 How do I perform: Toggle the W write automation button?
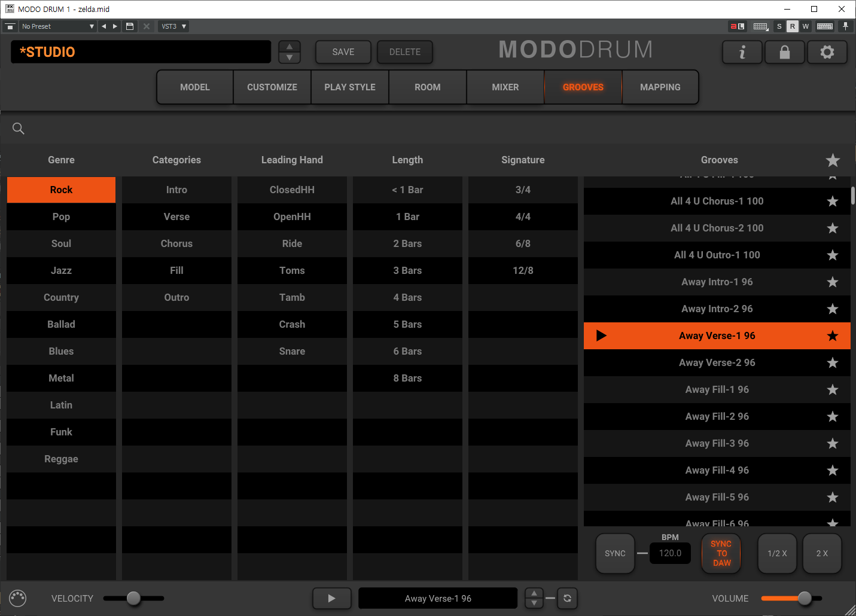(806, 26)
